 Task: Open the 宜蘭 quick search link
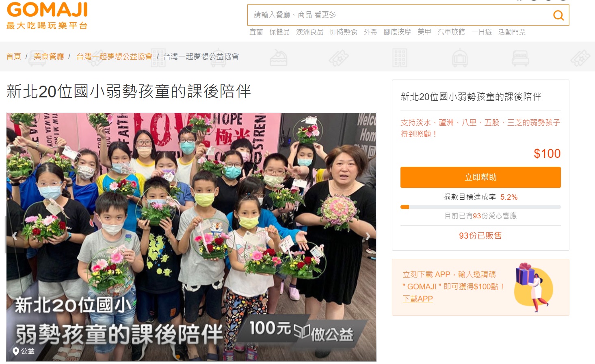256,32
